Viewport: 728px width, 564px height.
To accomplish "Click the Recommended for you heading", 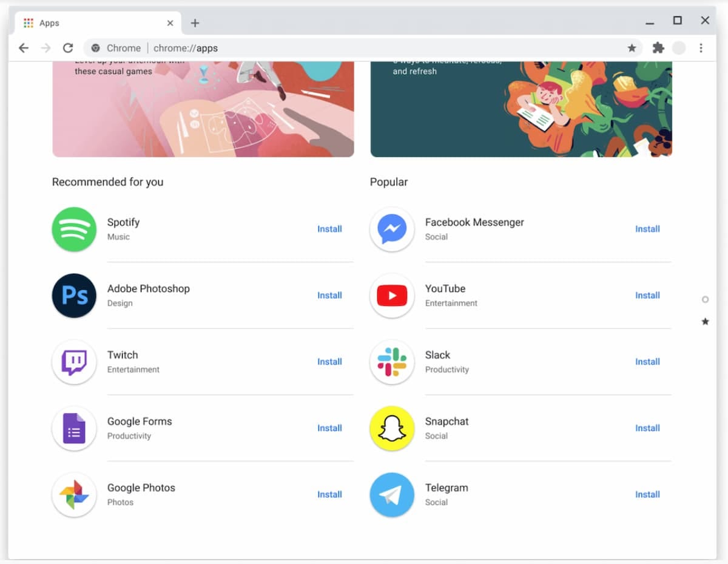I will tap(107, 182).
